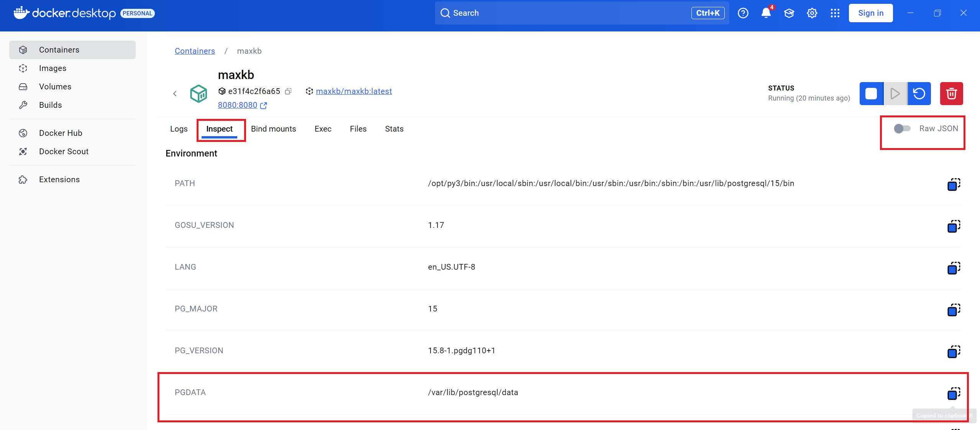The width and height of the screenshot is (980, 430).
Task: Open the Learning center icon
Action: [789, 13]
